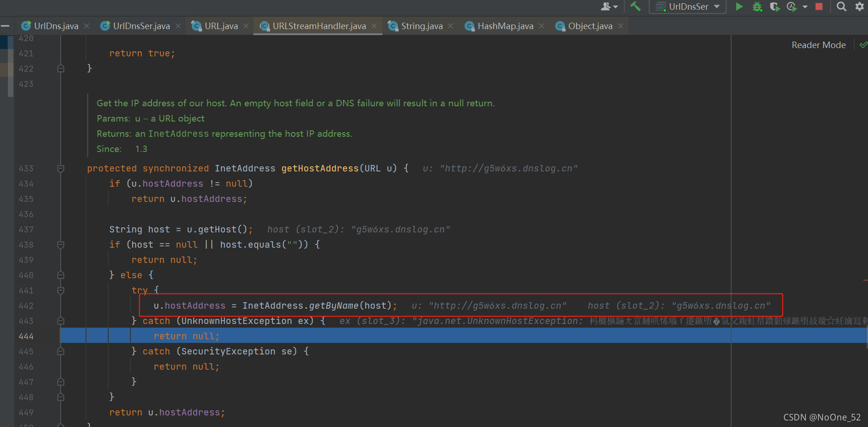
Task: Click the getHostAddress method name
Action: [x=320, y=168]
